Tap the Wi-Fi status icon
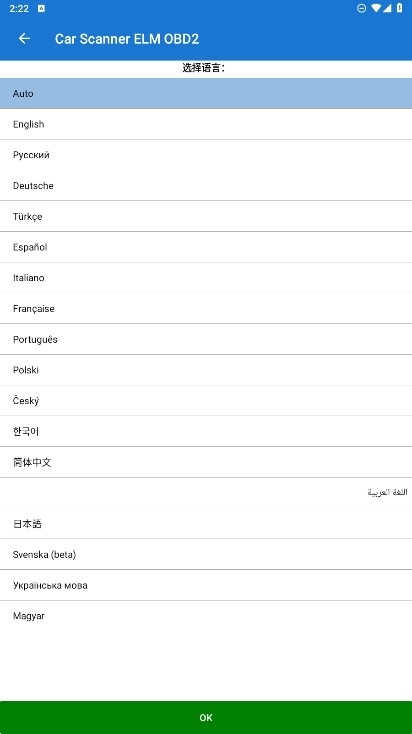This screenshot has width=412, height=734. point(375,8)
